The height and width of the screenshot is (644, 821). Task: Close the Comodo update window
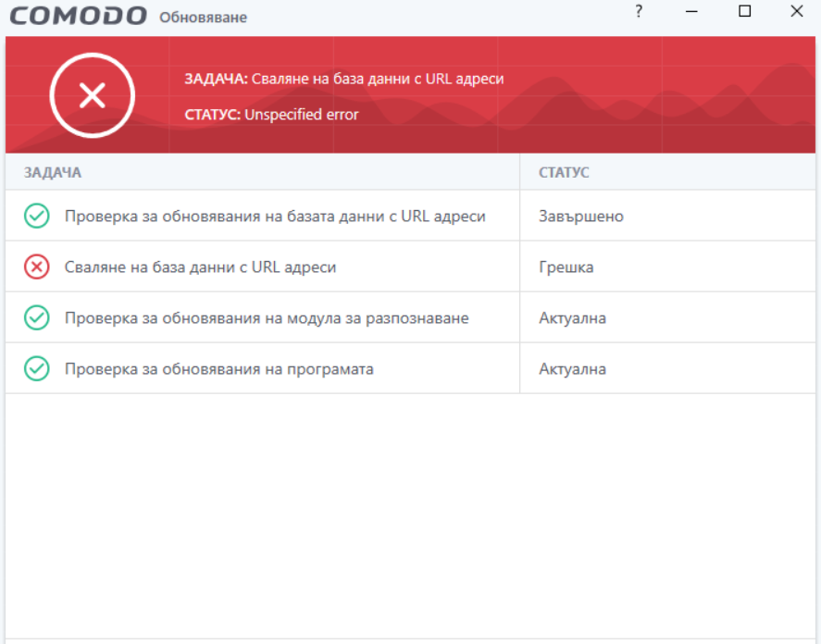pyautogui.click(x=797, y=11)
